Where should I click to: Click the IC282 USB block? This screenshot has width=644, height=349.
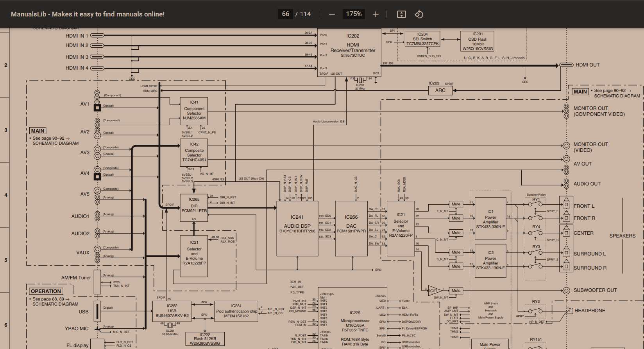[x=172, y=311]
